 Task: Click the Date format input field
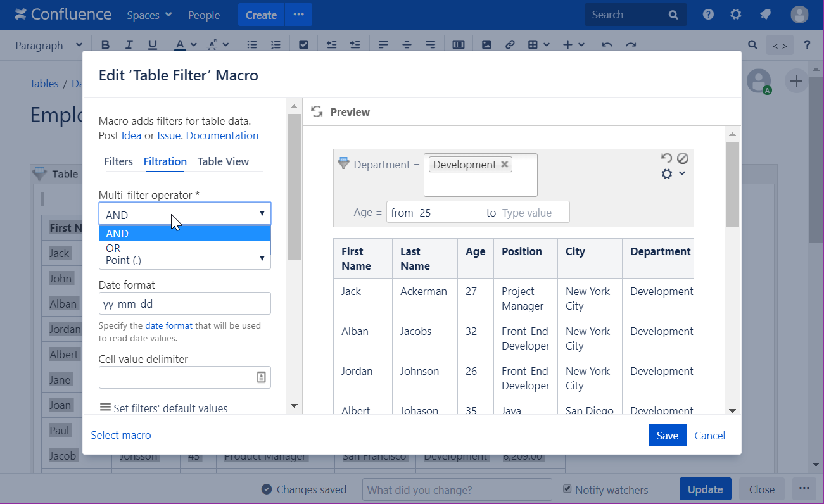184,304
